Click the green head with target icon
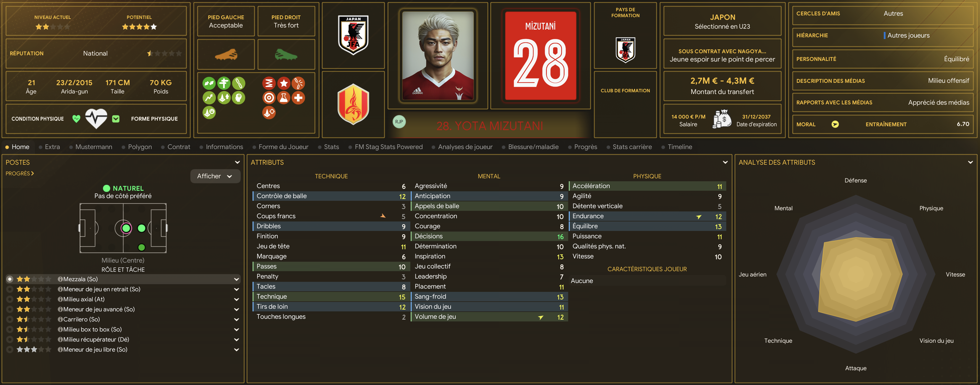The width and height of the screenshot is (980, 385). [239, 98]
